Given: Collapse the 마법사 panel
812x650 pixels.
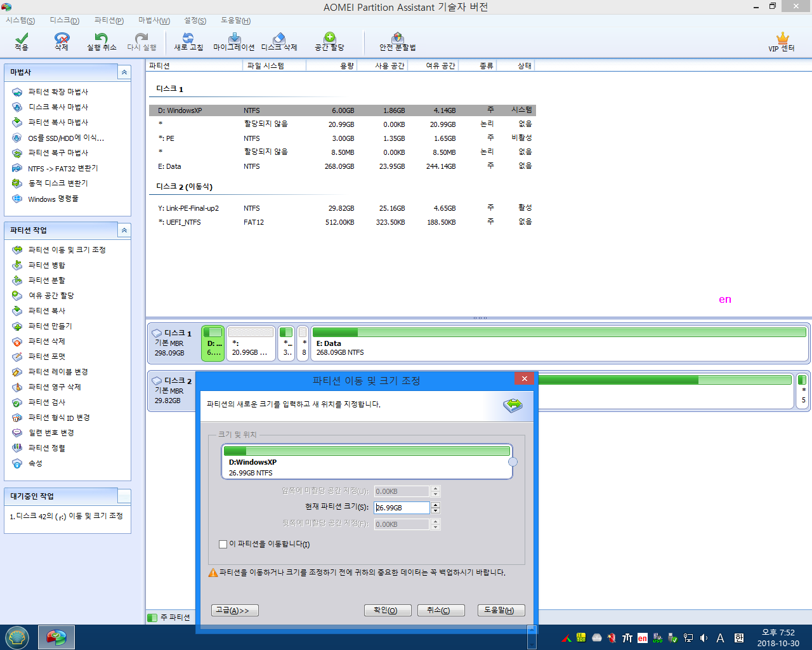Looking at the screenshot, I should 124,72.
